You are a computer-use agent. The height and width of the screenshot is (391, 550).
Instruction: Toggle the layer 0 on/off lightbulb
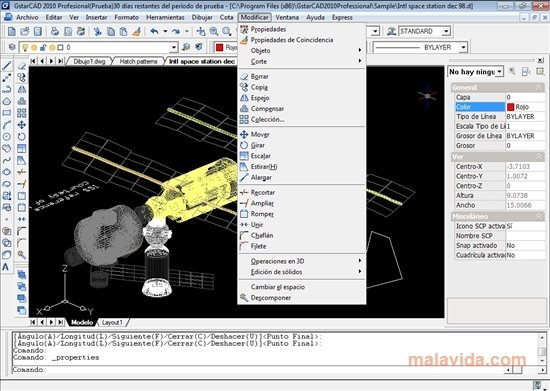click(x=25, y=47)
